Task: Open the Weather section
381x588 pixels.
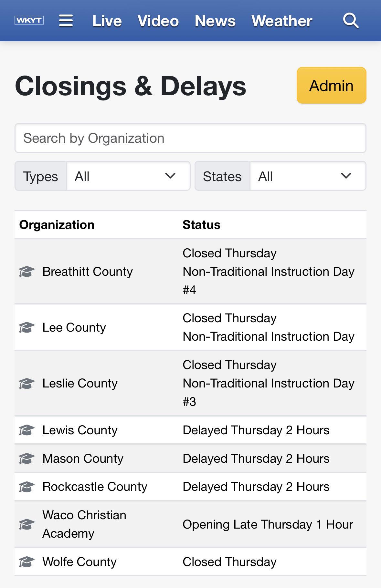Action: (x=282, y=21)
